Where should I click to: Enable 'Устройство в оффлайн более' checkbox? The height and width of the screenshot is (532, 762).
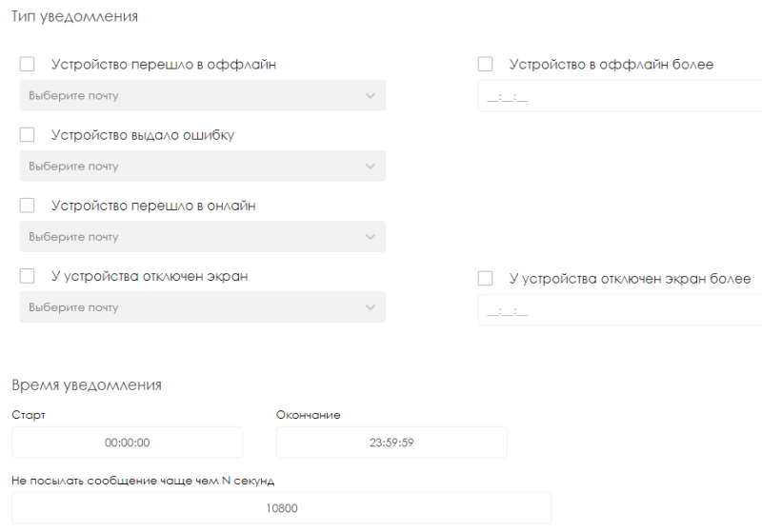click(x=486, y=65)
